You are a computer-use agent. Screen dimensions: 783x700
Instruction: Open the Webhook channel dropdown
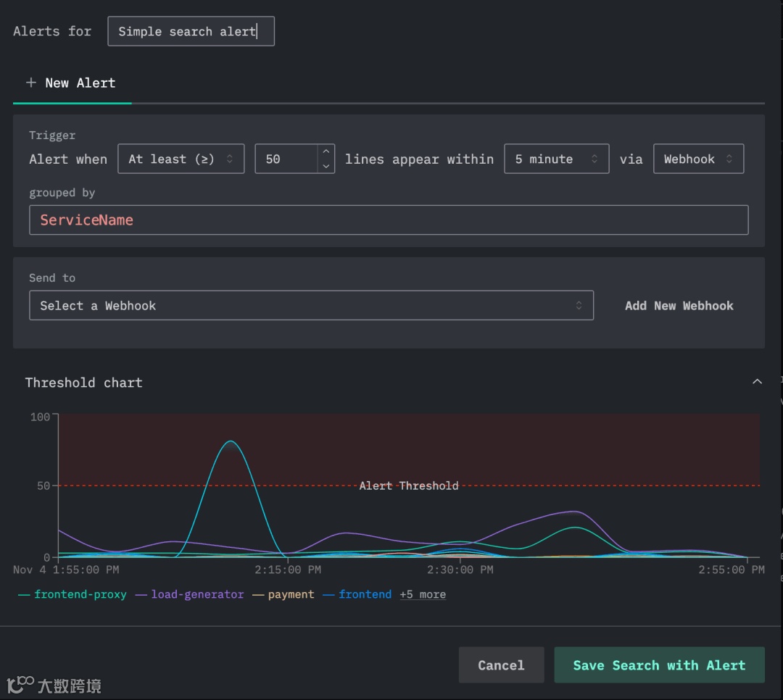(x=698, y=159)
